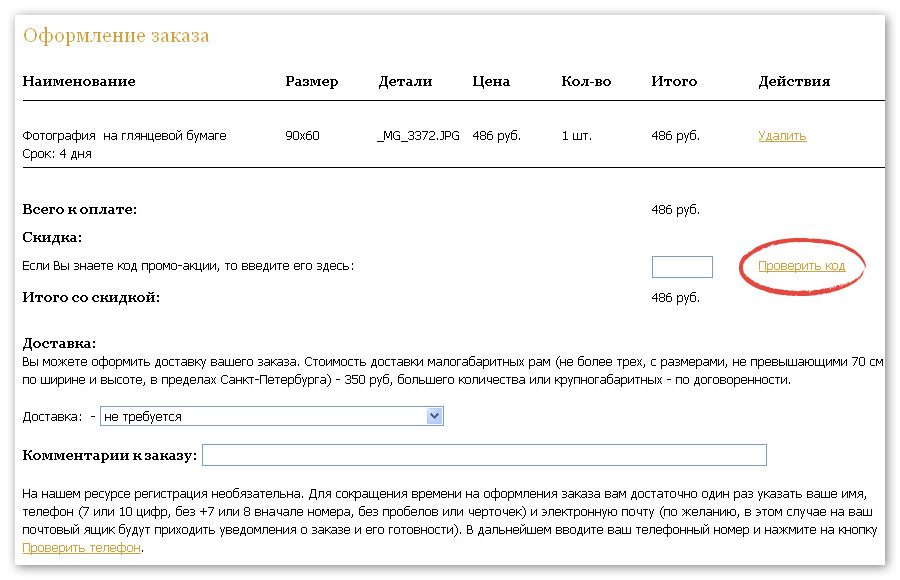Click the Итого со скидкой label
900x580 pixels.
[91, 297]
